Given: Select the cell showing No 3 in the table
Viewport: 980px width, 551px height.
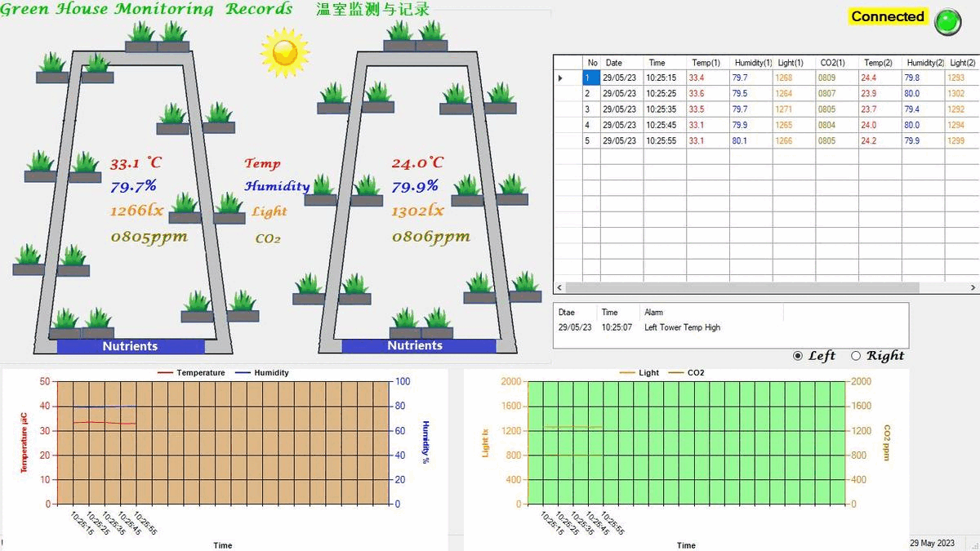Looking at the screenshot, I should [x=588, y=109].
